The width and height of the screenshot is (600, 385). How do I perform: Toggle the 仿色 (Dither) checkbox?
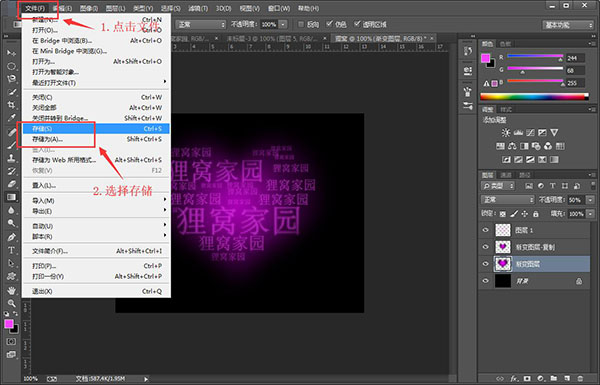coord(329,24)
